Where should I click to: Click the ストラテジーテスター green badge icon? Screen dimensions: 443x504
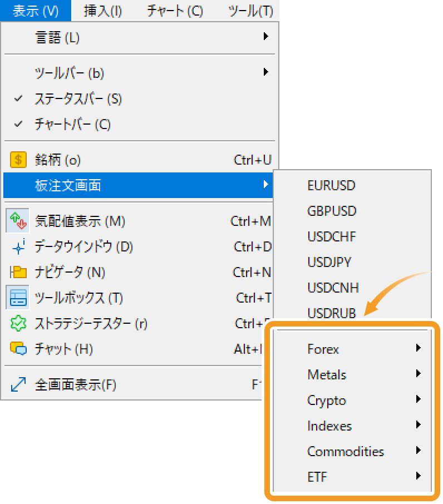tap(18, 323)
